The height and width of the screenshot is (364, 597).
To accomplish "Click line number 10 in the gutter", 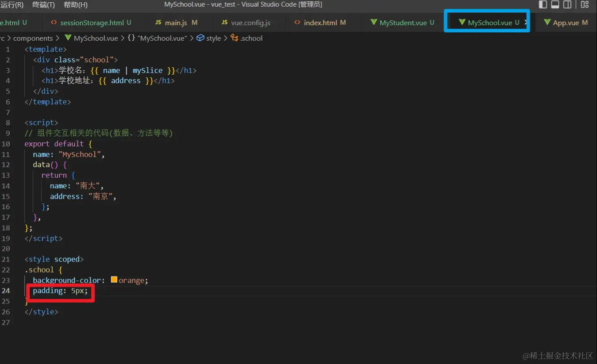I will click(6, 144).
